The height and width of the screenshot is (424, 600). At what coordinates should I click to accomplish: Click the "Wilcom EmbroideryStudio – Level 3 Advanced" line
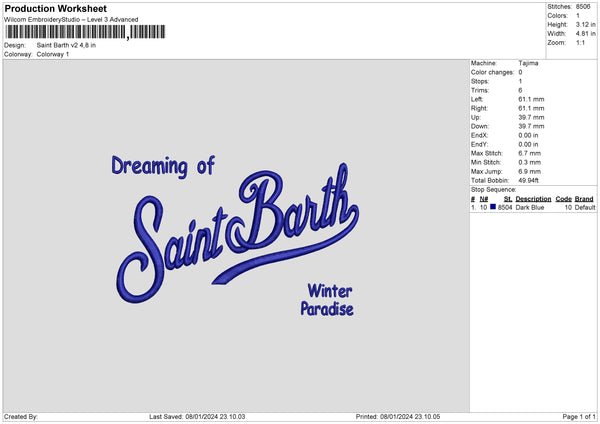pos(71,20)
